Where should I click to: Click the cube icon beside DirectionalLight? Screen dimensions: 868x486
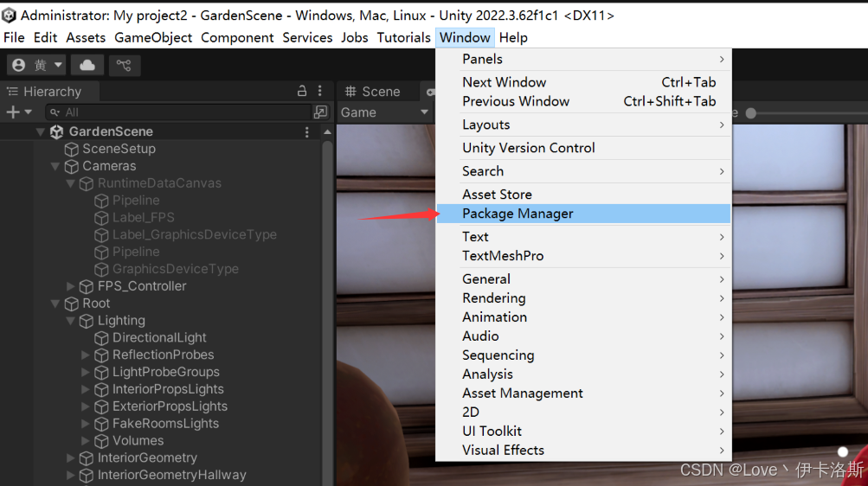tap(101, 337)
